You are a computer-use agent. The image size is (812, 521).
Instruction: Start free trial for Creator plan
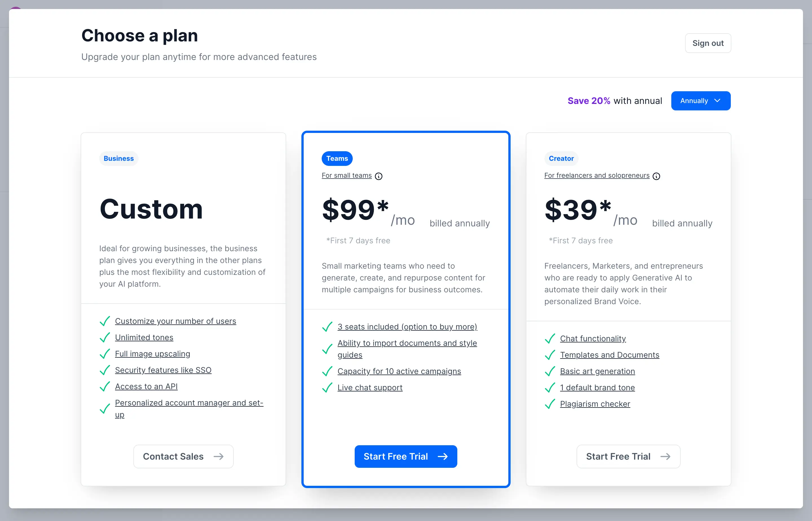coord(628,457)
